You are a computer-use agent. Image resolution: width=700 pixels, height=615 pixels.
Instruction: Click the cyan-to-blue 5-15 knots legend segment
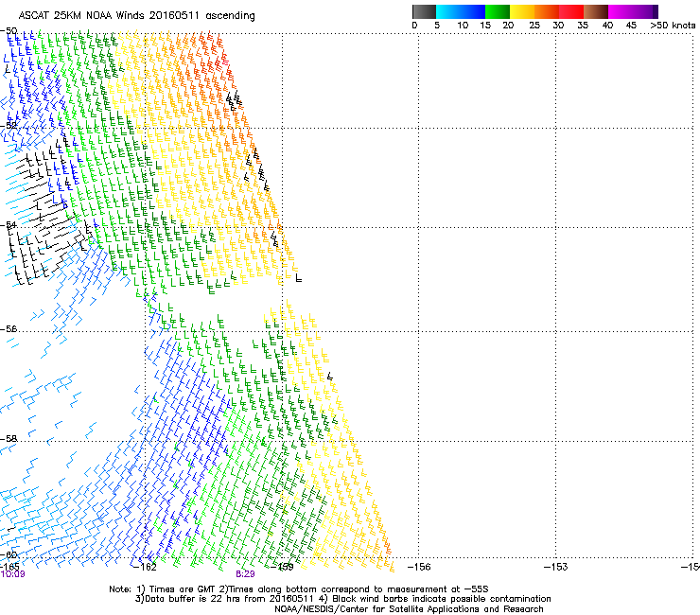click(x=461, y=11)
